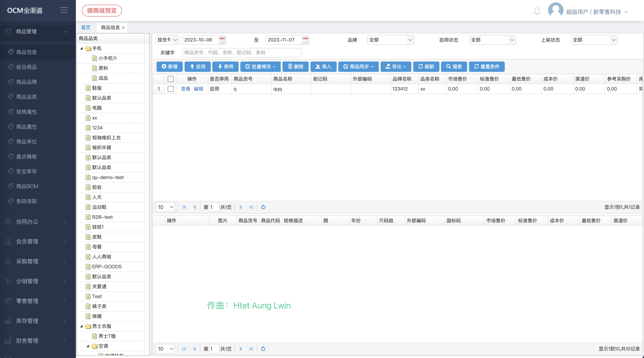Click first page icon in upper pager
Viewport: 644px width, 358px height.
[x=184, y=207]
